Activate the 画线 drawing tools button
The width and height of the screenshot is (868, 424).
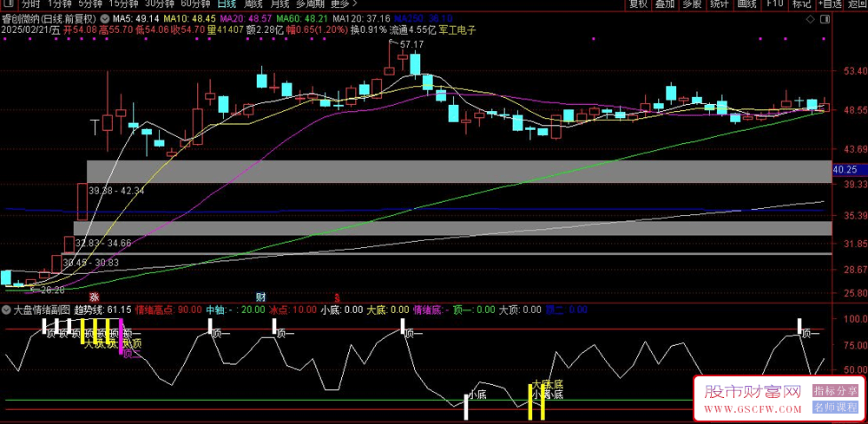click(x=746, y=3)
